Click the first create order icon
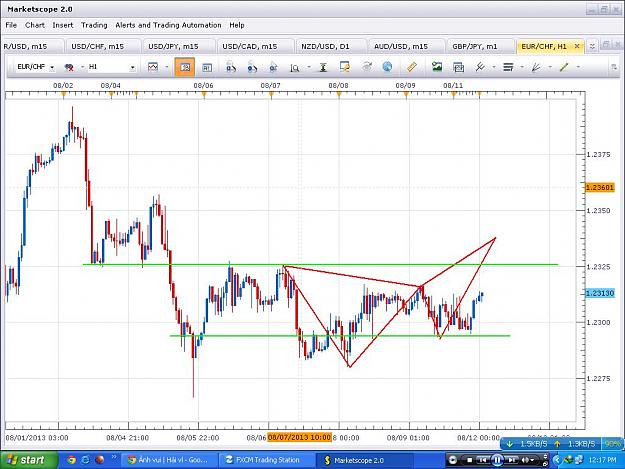 coord(231,67)
